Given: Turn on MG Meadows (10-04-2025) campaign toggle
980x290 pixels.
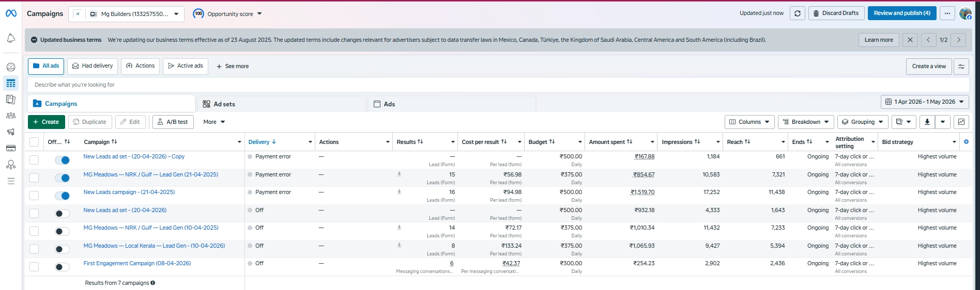Looking at the screenshot, I should (62, 231).
